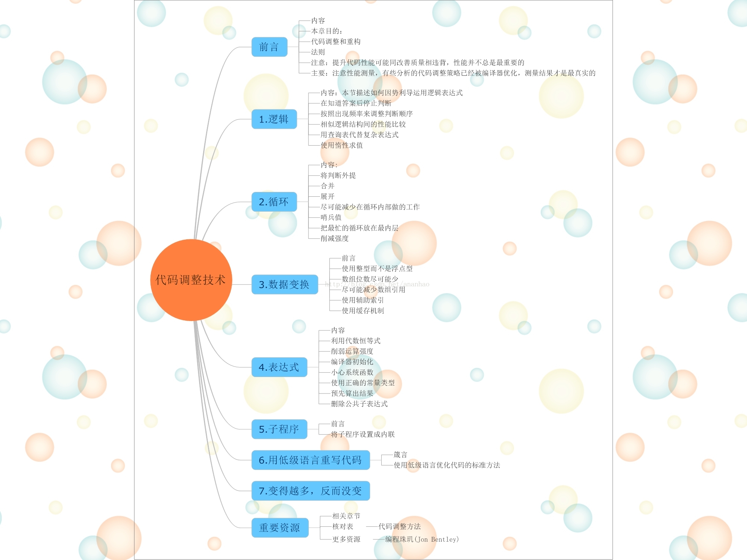Screen dimensions: 747x560
Task: Select the 用查询表代替复杂表达式 subtopic
Action: tap(359, 135)
